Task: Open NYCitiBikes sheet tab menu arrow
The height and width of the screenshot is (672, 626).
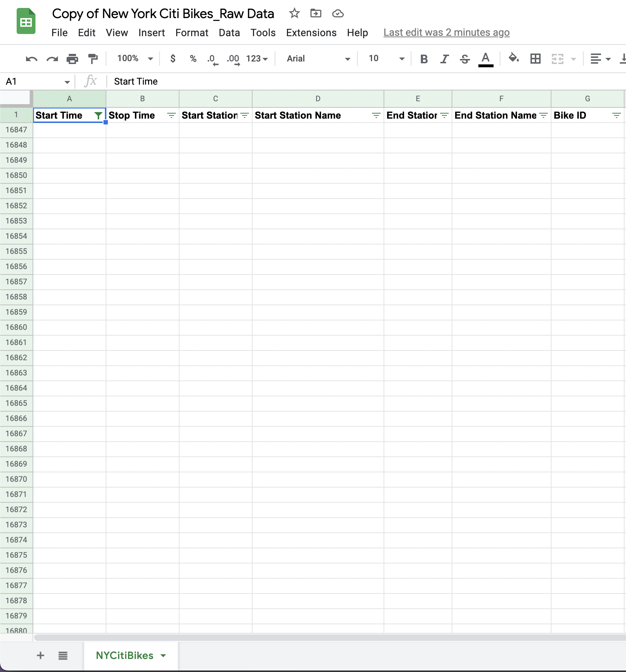Action: (x=163, y=656)
